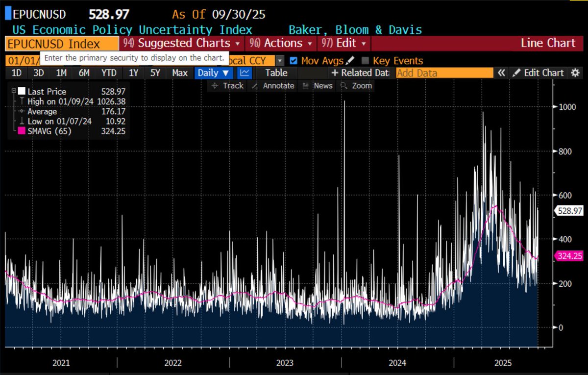
Task: Open the chart settings gear
Action: tap(575, 73)
